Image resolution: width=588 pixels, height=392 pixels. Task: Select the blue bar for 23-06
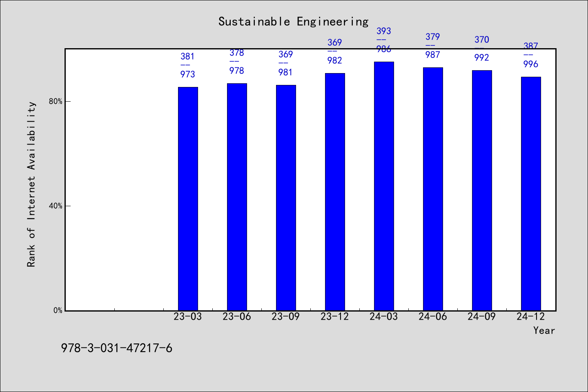pyautogui.click(x=237, y=197)
